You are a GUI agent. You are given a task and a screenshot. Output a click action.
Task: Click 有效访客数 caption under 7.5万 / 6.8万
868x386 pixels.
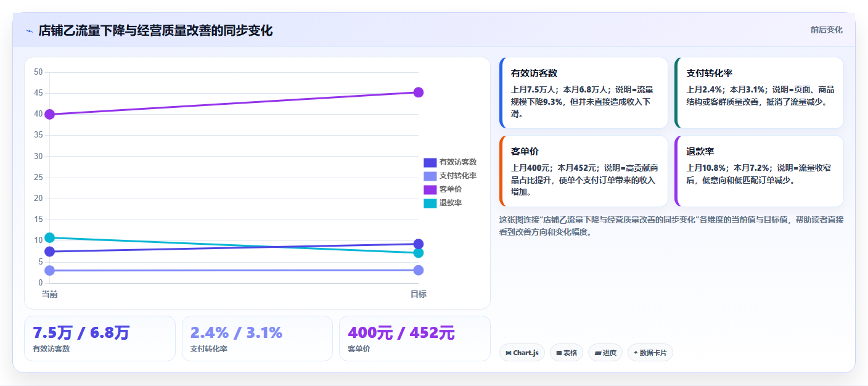(51, 349)
